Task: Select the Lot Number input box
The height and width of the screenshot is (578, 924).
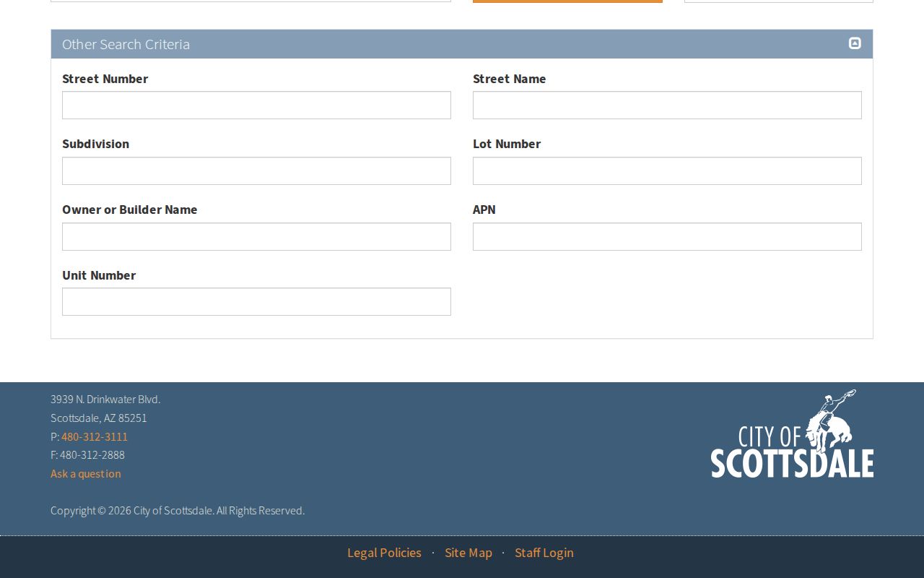Action: click(x=667, y=171)
